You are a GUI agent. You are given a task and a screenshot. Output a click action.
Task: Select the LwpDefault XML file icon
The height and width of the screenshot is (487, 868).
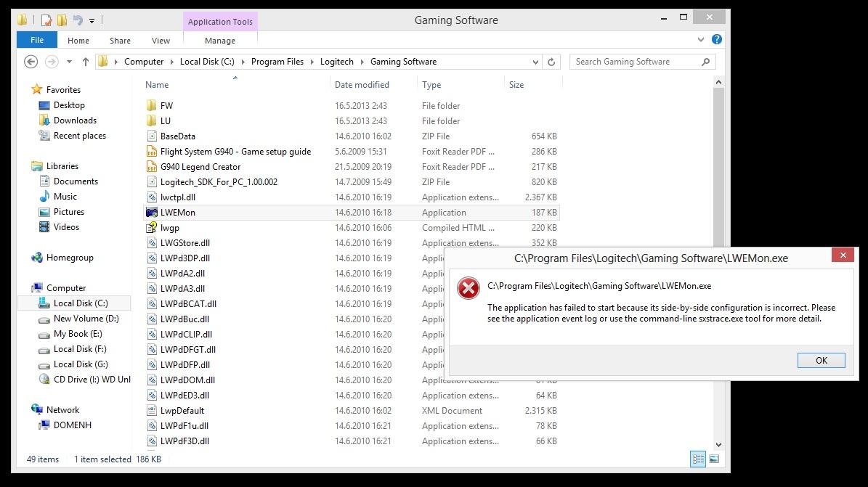[152, 411]
